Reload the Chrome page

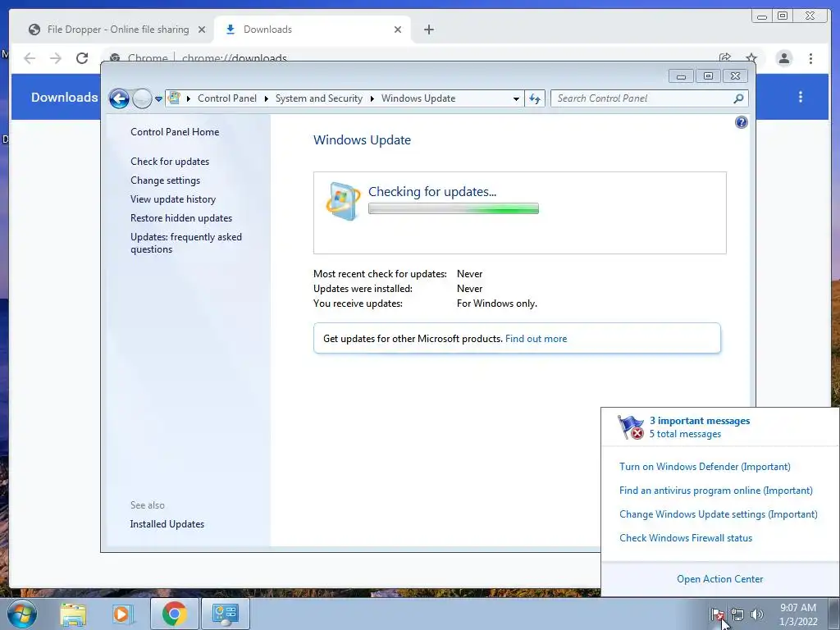[x=82, y=58]
